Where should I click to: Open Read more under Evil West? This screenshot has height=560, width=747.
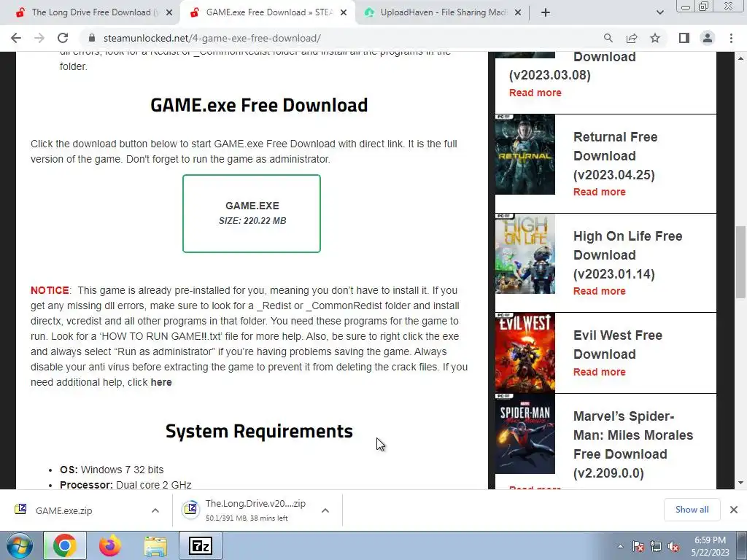pos(600,372)
